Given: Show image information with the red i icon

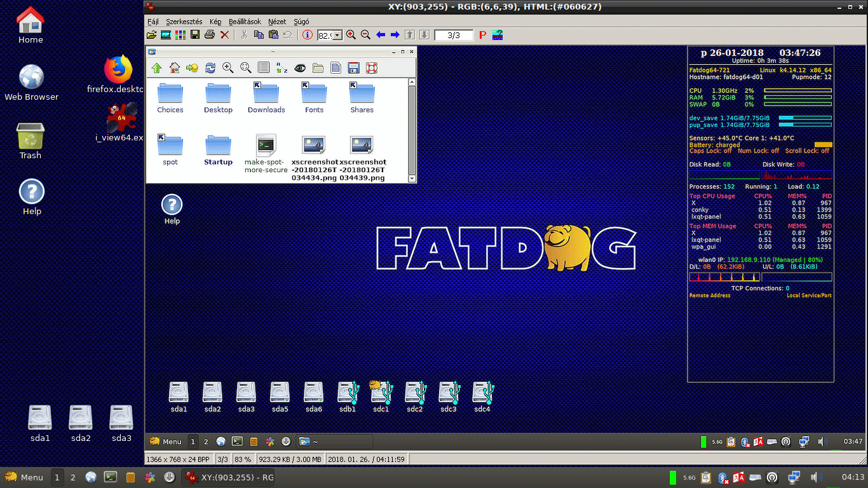Looking at the screenshot, I should (x=308, y=35).
